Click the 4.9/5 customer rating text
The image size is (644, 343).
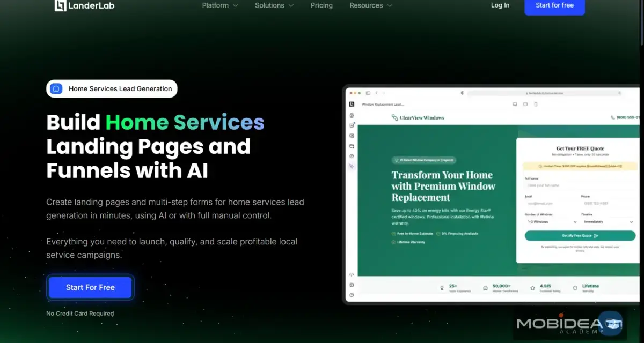click(550, 288)
